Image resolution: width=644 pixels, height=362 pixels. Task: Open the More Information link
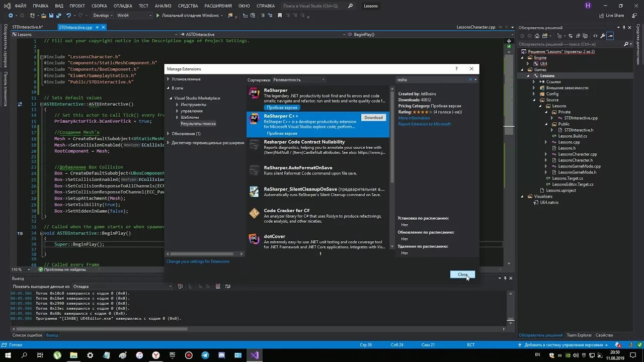pyautogui.click(x=414, y=118)
